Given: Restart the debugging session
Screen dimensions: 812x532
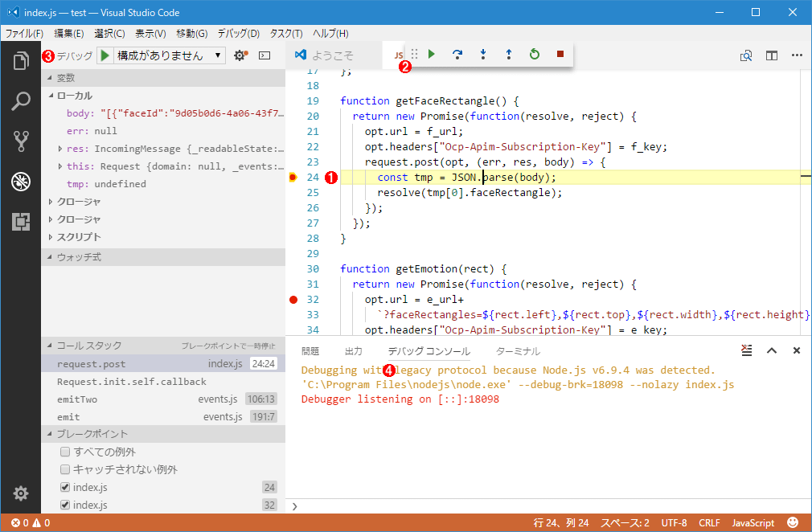Looking at the screenshot, I should (535, 55).
